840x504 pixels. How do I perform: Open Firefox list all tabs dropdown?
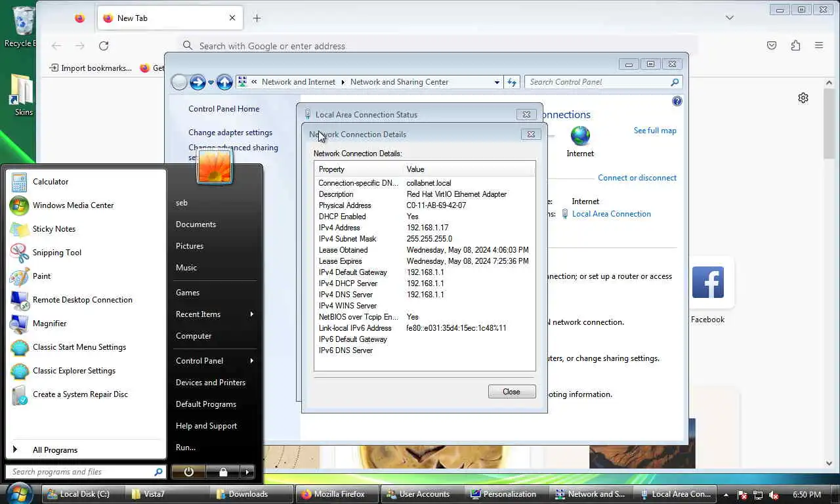[730, 18]
